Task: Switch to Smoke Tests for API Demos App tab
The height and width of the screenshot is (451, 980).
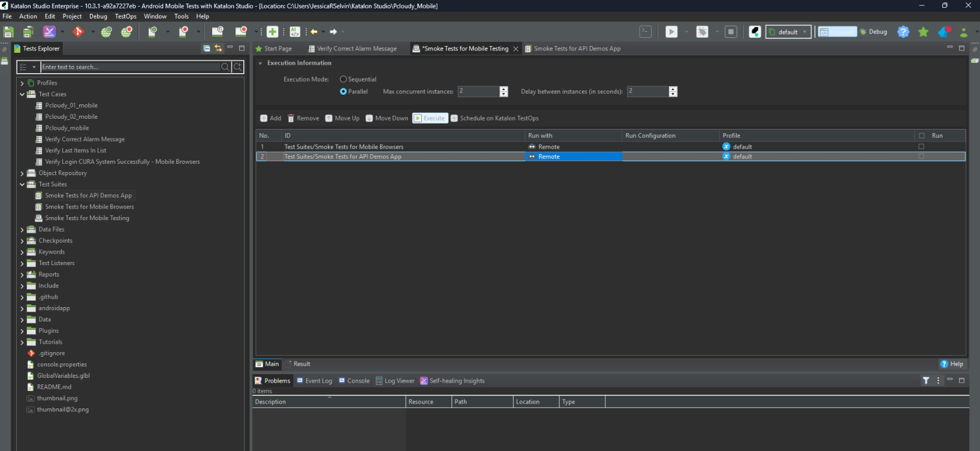Action: click(x=573, y=49)
